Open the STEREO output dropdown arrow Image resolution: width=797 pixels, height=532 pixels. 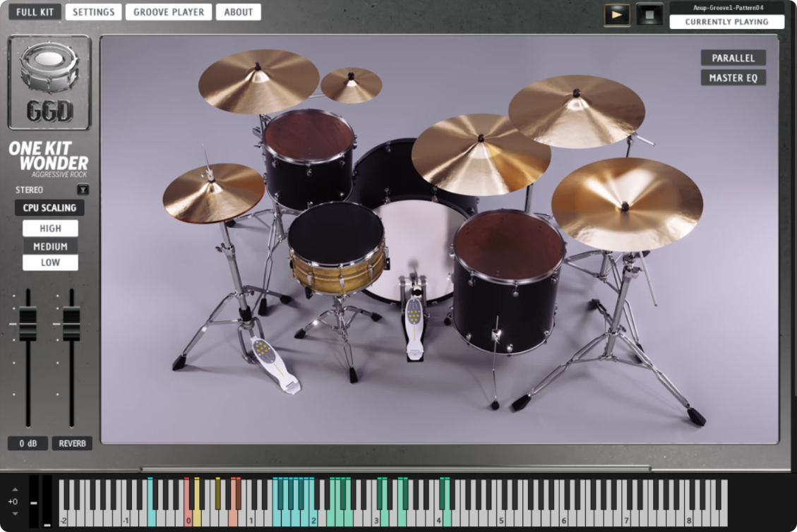pyautogui.click(x=83, y=190)
